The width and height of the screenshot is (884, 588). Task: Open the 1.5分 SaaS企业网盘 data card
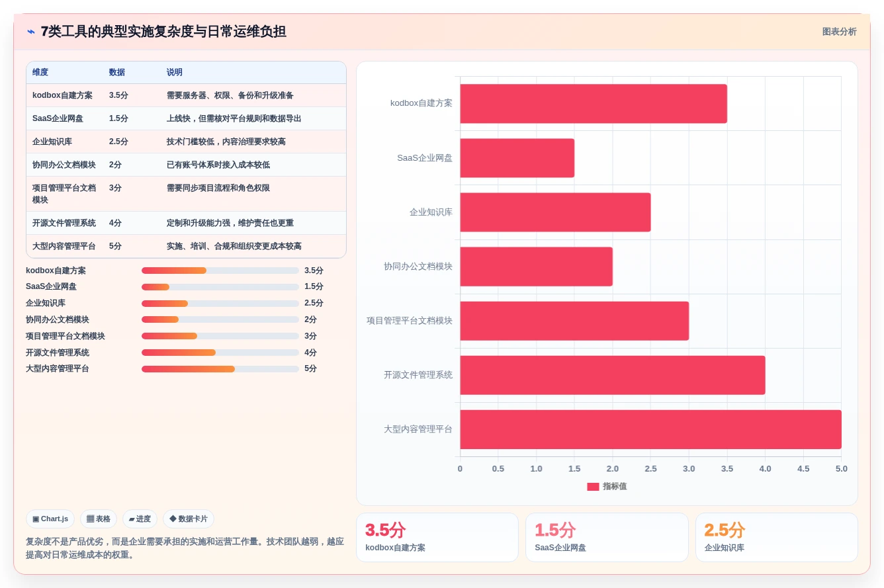[607, 538]
